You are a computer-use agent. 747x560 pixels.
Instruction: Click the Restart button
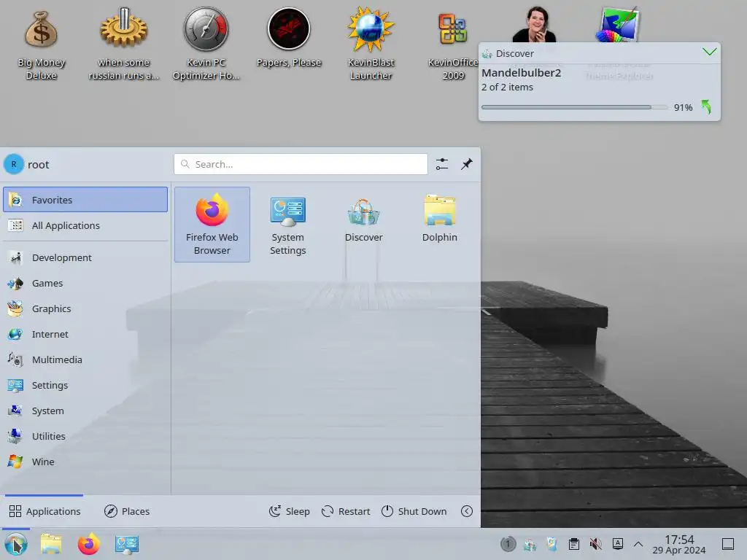[346, 511]
